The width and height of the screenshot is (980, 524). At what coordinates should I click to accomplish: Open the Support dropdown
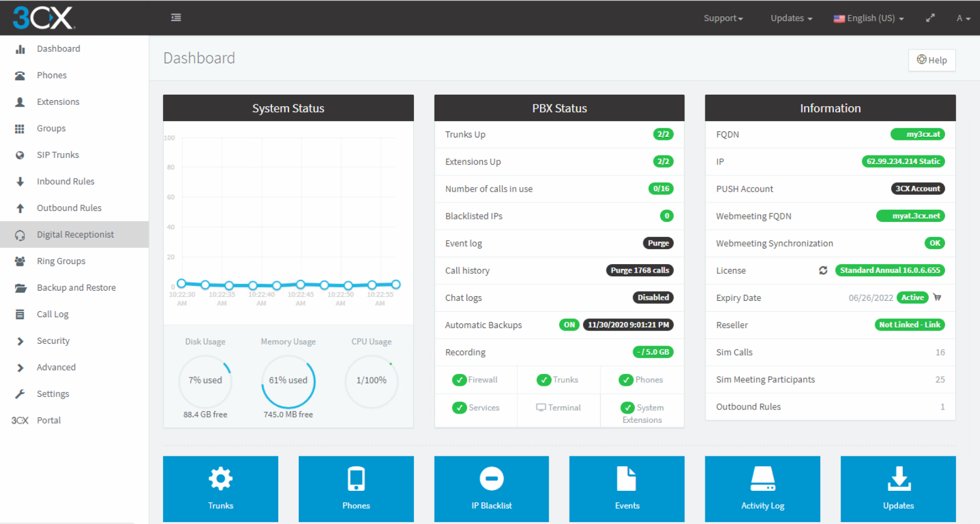[x=723, y=18]
